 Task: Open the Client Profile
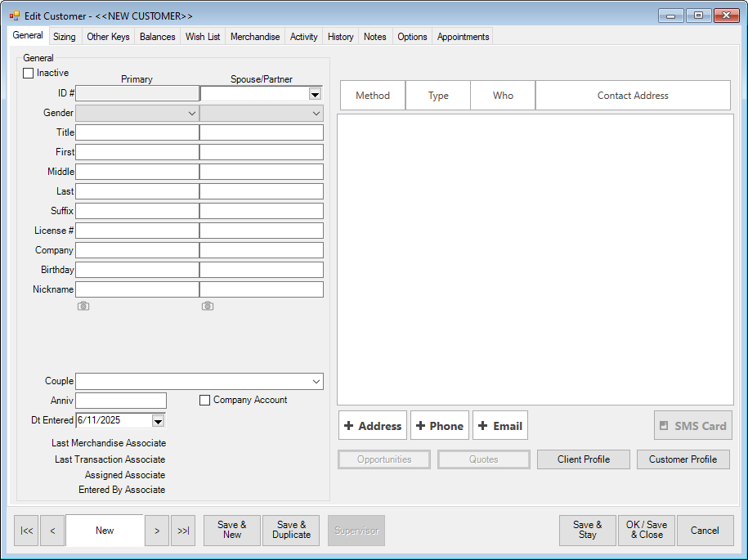[x=584, y=459]
